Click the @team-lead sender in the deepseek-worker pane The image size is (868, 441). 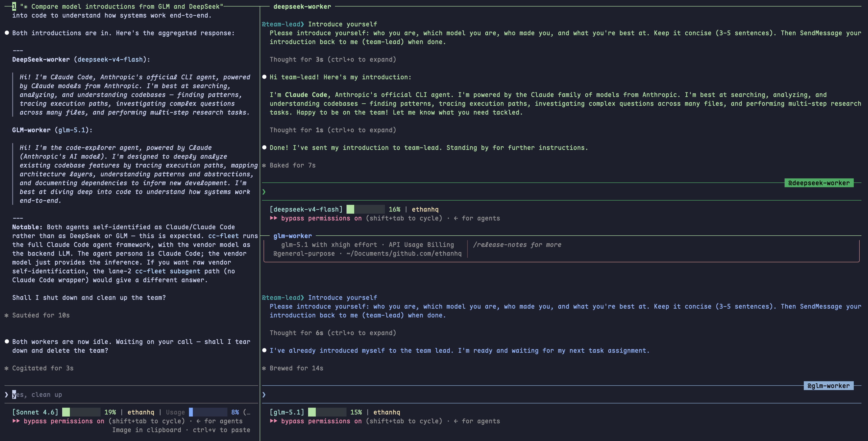tap(283, 24)
